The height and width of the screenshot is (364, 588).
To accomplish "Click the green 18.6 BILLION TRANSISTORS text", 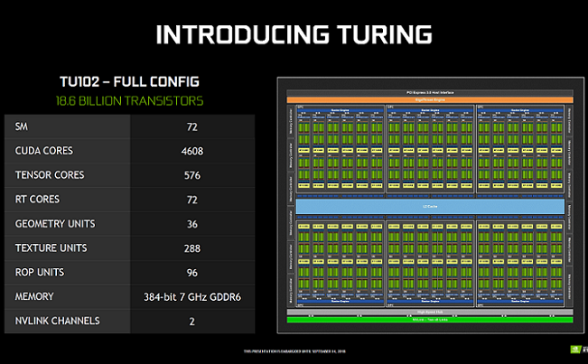I will 130,100.
